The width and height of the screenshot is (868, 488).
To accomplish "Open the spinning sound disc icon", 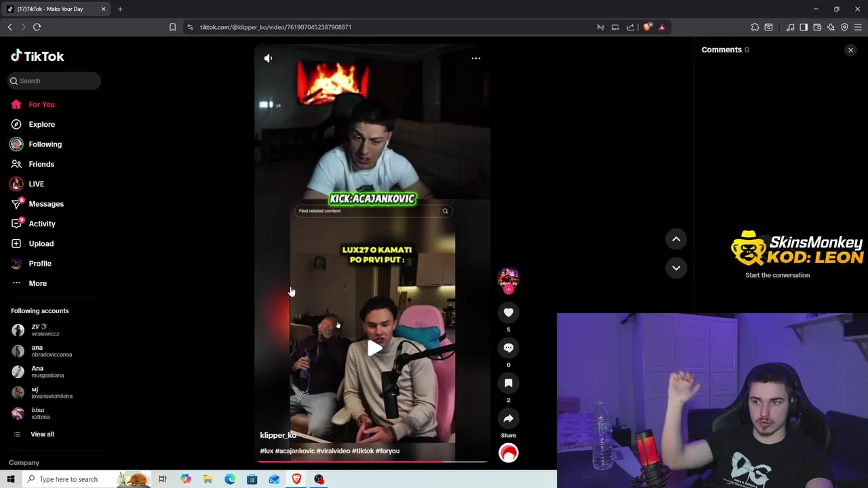I will [509, 453].
